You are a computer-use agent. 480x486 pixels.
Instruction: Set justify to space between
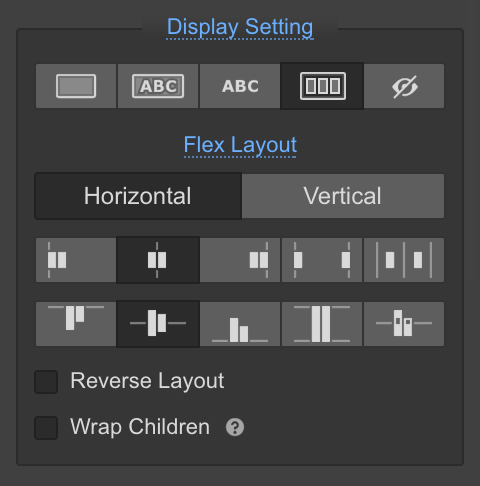pos(322,260)
